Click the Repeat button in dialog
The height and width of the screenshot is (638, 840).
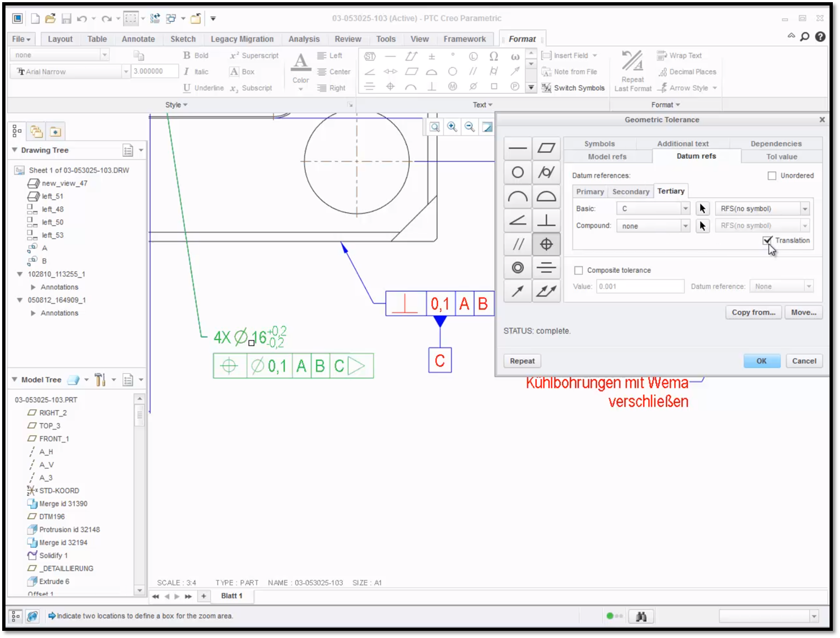522,361
